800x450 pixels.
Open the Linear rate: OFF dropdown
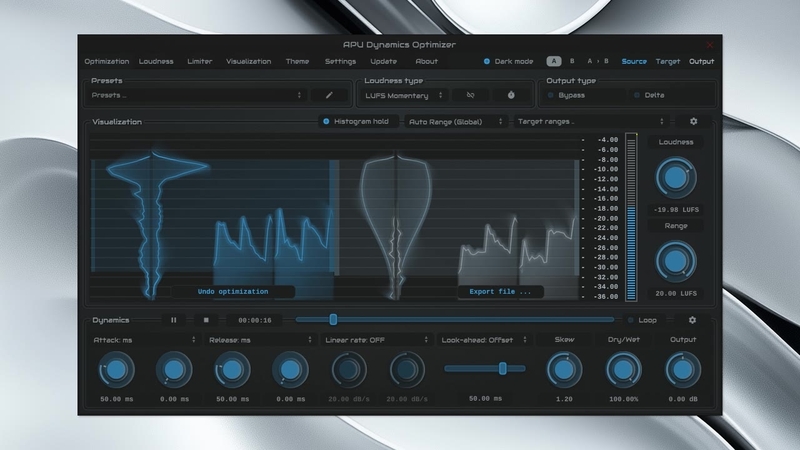pyautogui.click(x=377, y=340)
